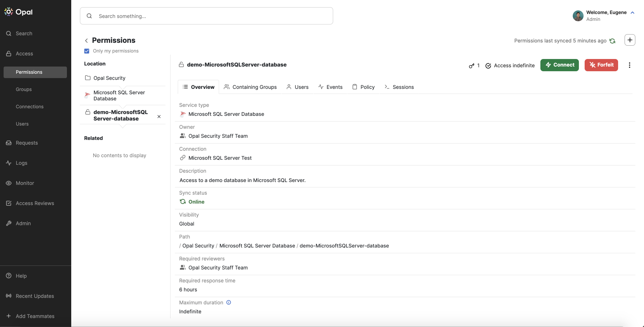Click the search box field
The image size is (644, 327).
click(207, 16)
